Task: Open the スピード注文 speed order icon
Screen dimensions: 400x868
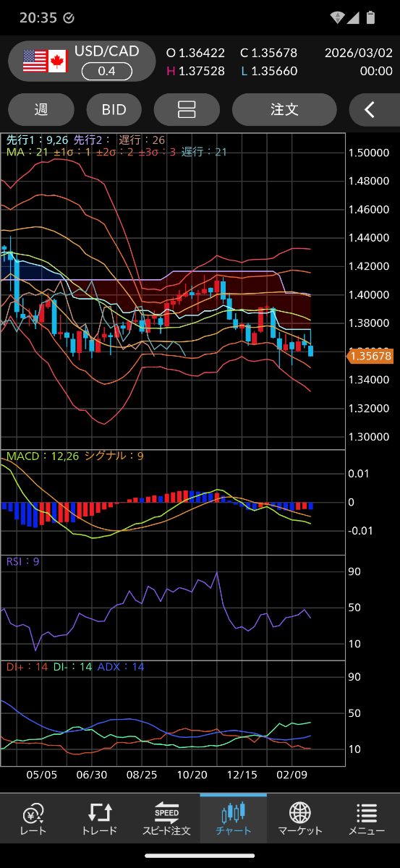Action: [166, 813]
